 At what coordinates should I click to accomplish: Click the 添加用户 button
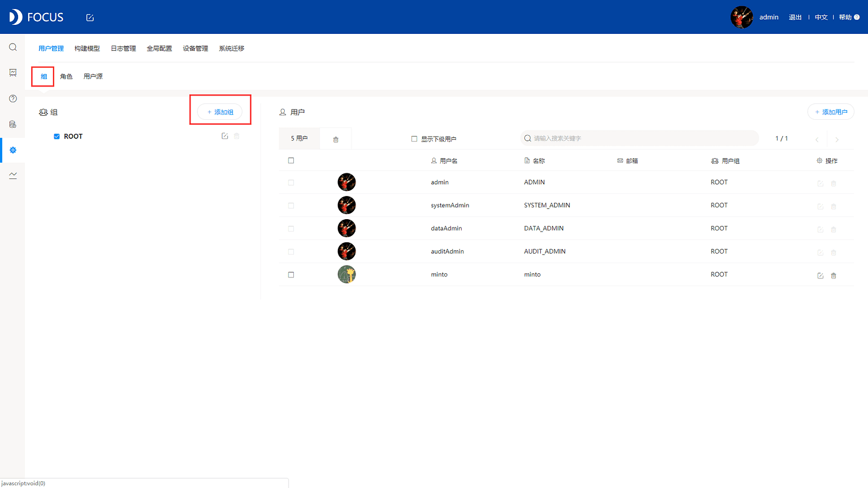(x=831, y=112)
